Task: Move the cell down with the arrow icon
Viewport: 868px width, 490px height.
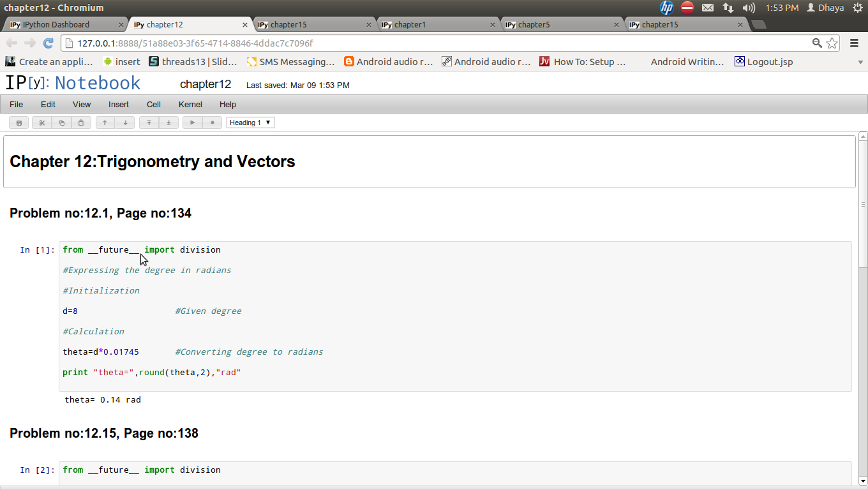Action: 125,122
